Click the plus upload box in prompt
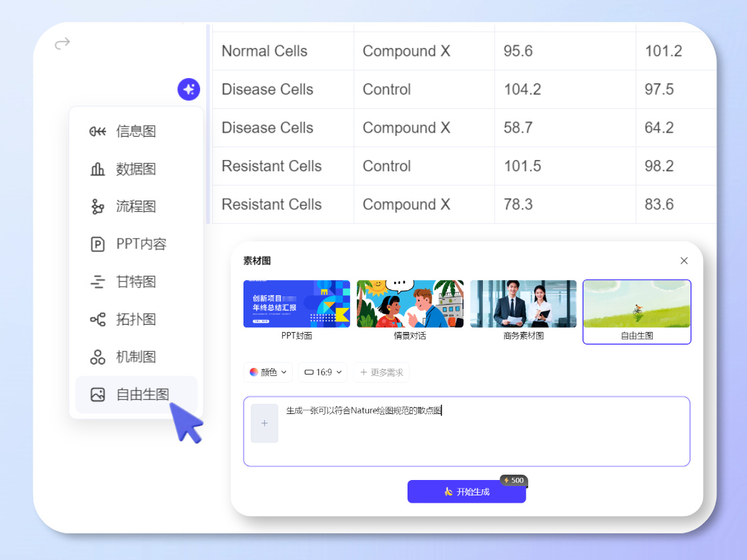Viewport: 747px width, 560px height. [265, 423]
